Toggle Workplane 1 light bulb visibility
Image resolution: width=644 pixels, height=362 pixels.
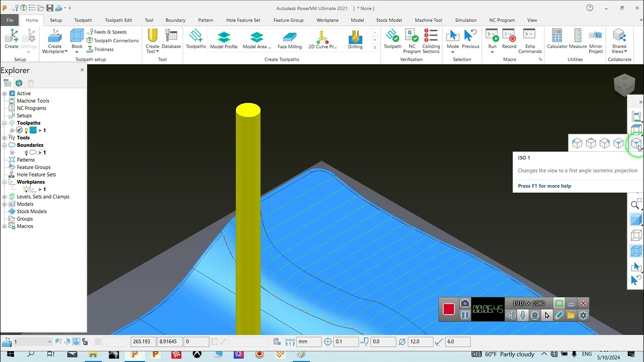pyautogui.click(x=26, y=189)
